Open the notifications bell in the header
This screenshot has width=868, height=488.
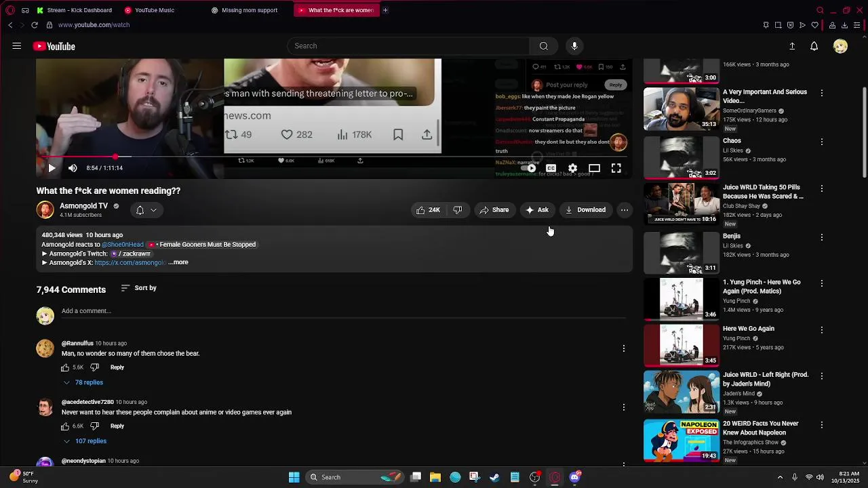coord(814,46)
